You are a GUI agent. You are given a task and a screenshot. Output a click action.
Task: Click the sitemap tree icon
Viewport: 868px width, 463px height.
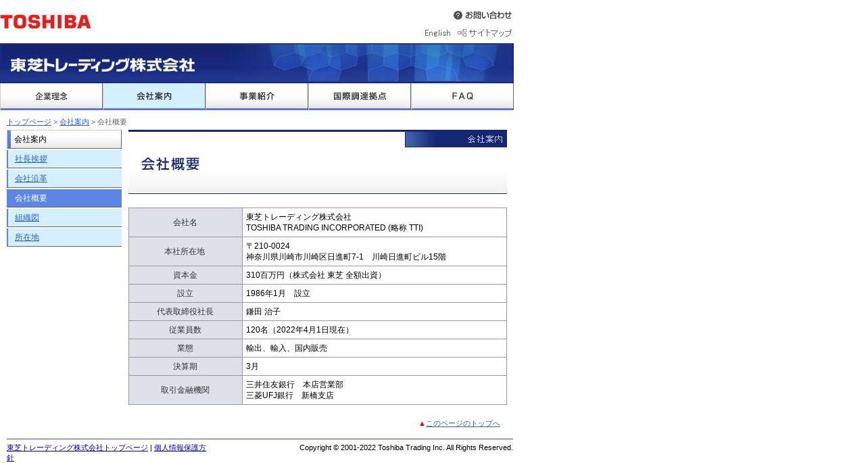[x=462, y=32]
